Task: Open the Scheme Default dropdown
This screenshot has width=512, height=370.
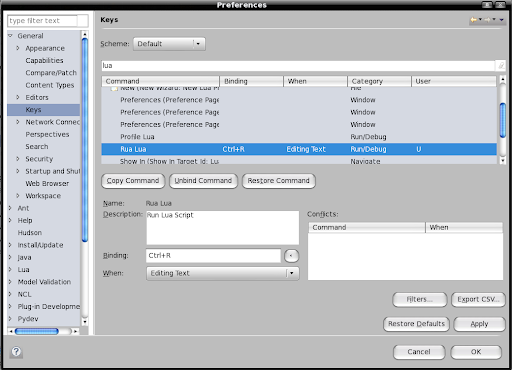Action: [x=169, y=44]
